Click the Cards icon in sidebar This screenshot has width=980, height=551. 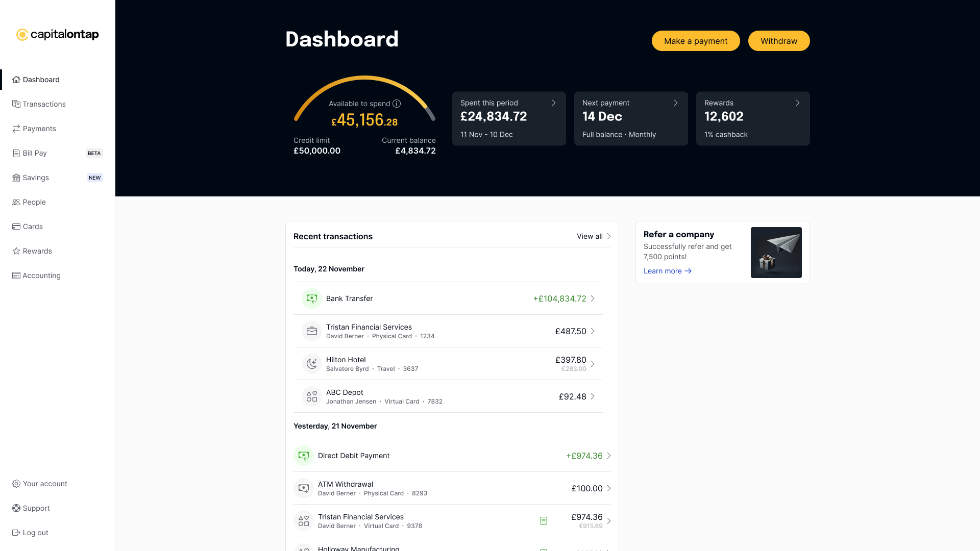[16, 227]
